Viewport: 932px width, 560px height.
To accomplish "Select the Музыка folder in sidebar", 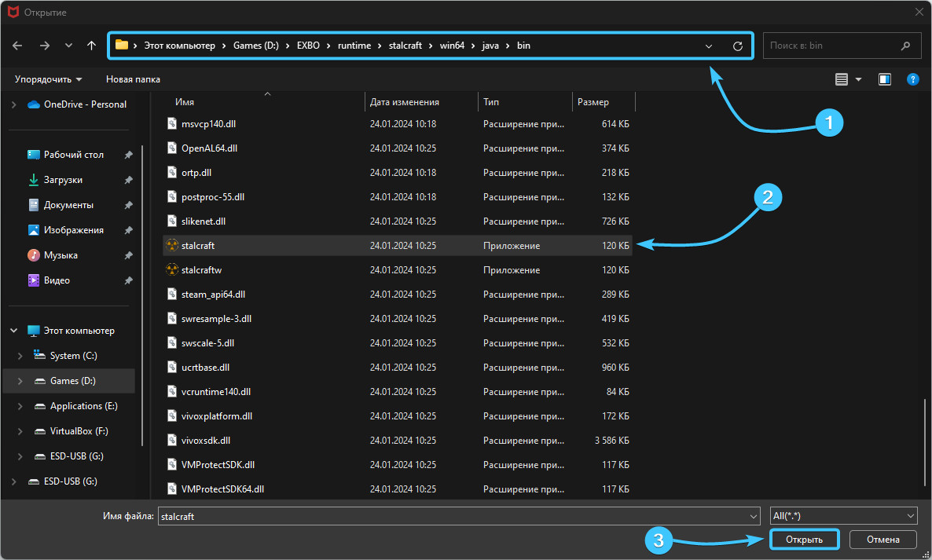I will point(61,255).
